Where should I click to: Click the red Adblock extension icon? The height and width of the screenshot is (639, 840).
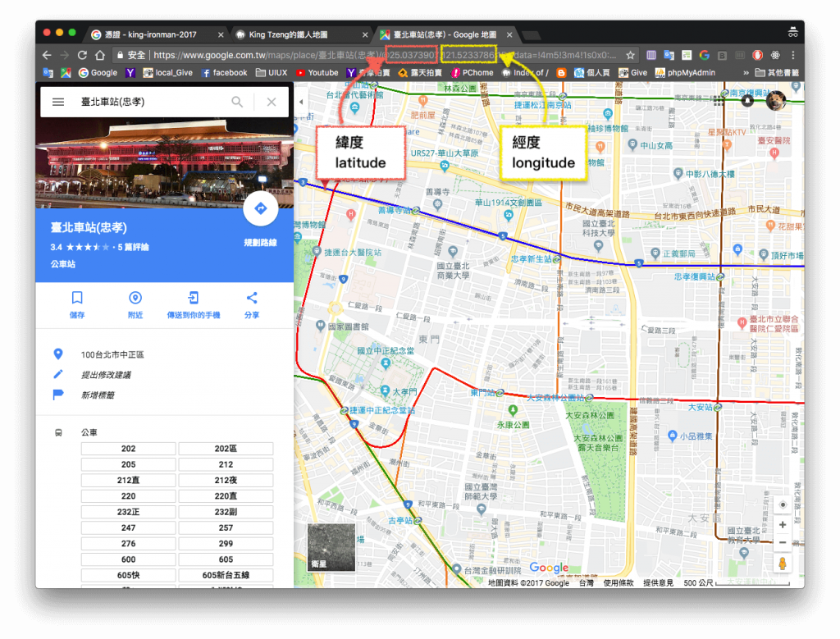[x=757, y=55]
